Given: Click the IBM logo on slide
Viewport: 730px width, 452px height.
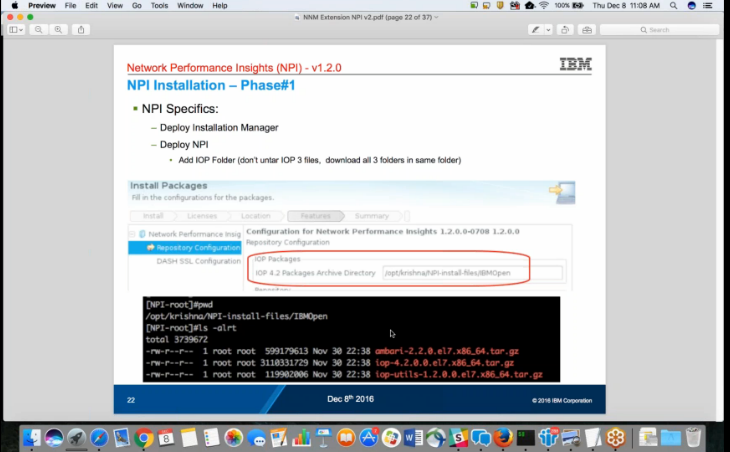Looking at the screenshot, I should tap(575, 64).
